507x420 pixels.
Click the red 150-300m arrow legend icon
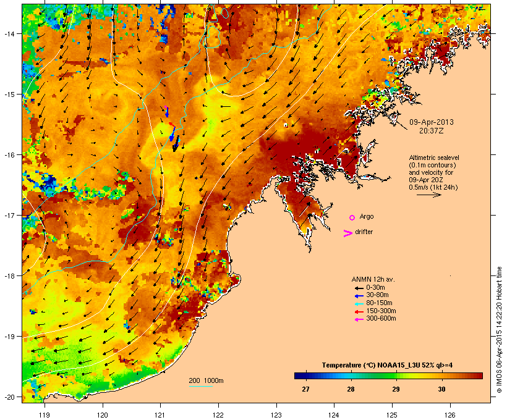(359, 311)
